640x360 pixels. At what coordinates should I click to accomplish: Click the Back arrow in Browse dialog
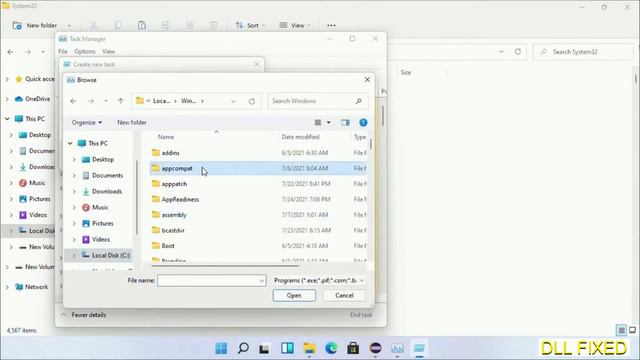(x=73, y=101)
